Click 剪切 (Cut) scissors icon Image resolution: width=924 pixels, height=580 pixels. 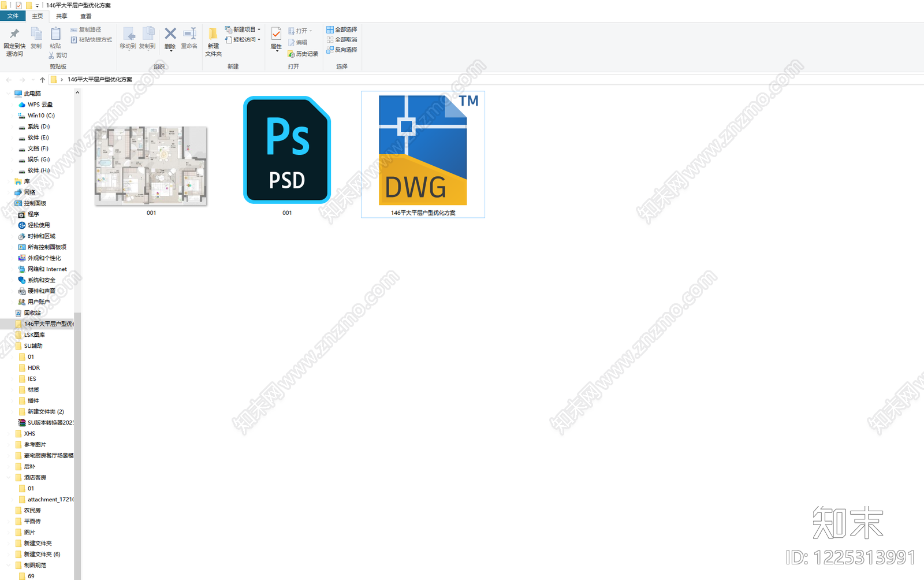[x=58, y=55]
